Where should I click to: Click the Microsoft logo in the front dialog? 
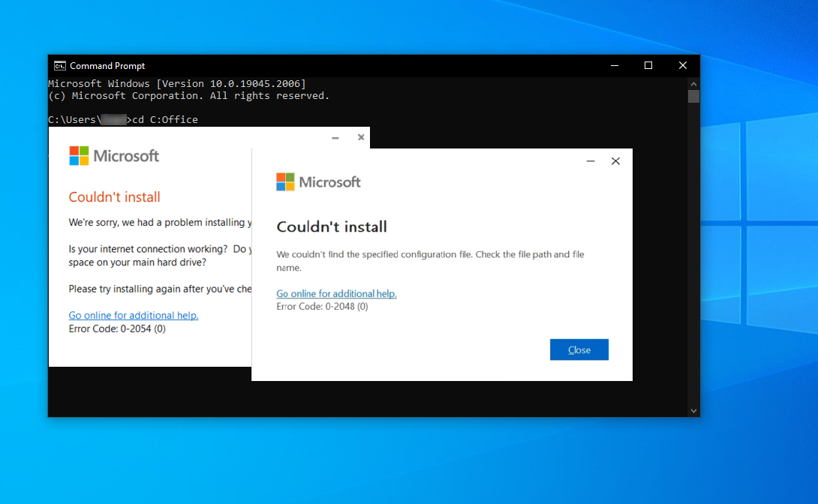(x=319, y=182)
